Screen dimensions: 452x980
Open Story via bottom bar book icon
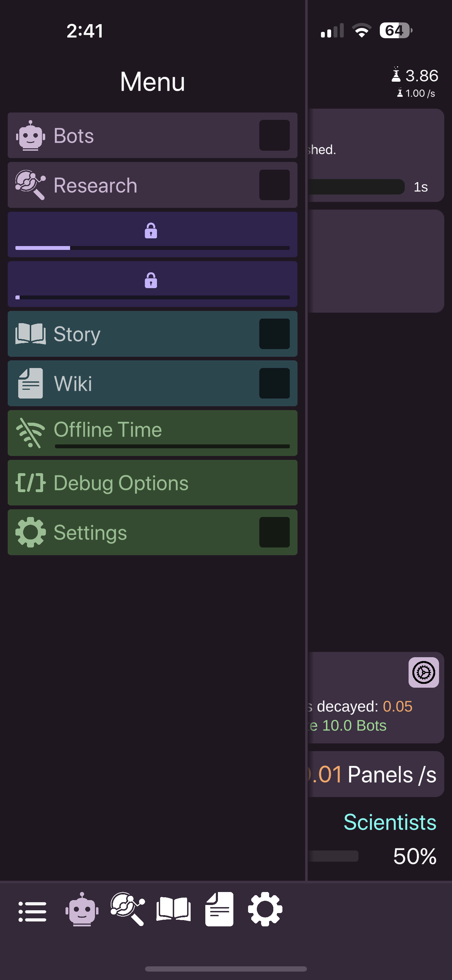(173, 909)
